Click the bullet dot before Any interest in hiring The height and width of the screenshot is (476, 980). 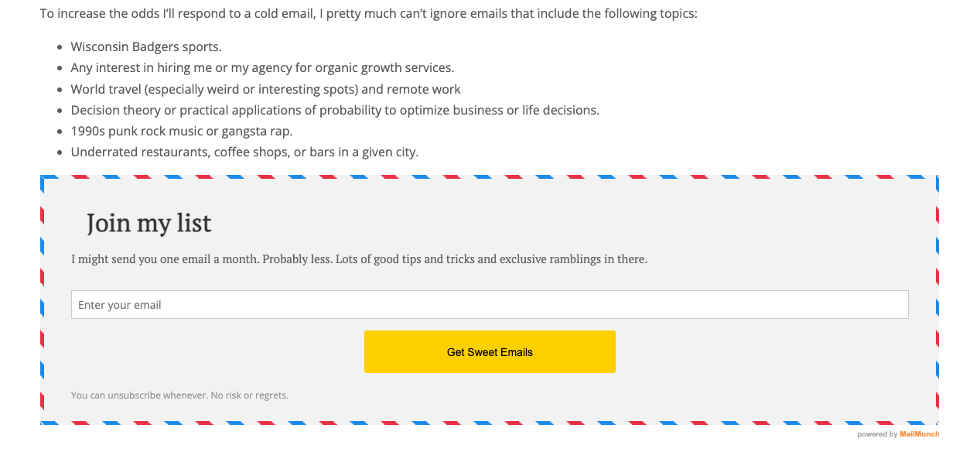pyautogui.click(x=60, y=68)
